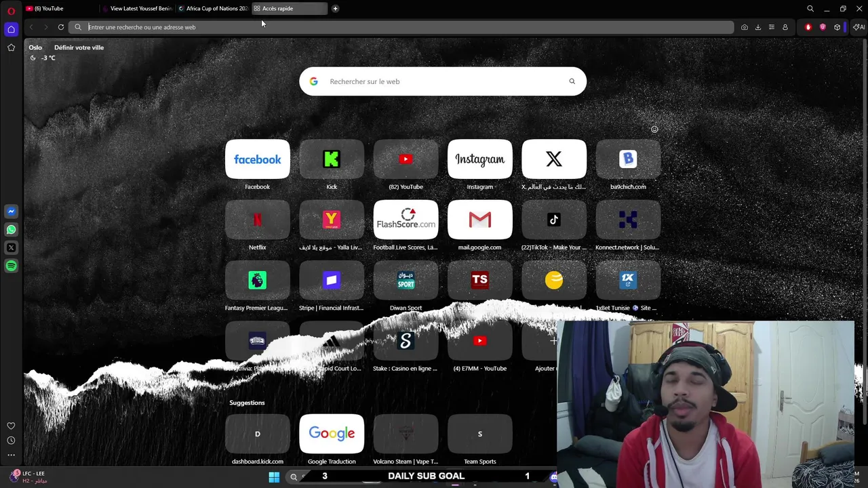Open Messenger in the sidebar

[x=11, y=211]
